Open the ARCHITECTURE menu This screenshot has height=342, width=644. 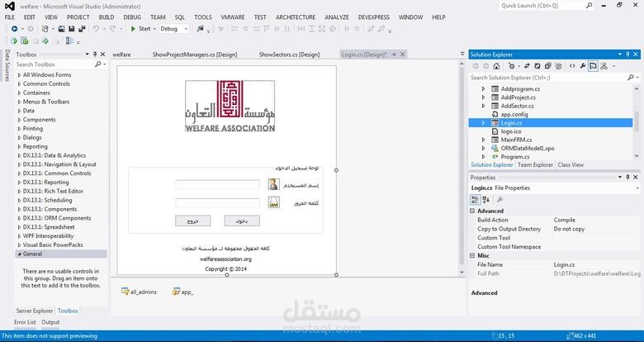click(x=296, y=17)
